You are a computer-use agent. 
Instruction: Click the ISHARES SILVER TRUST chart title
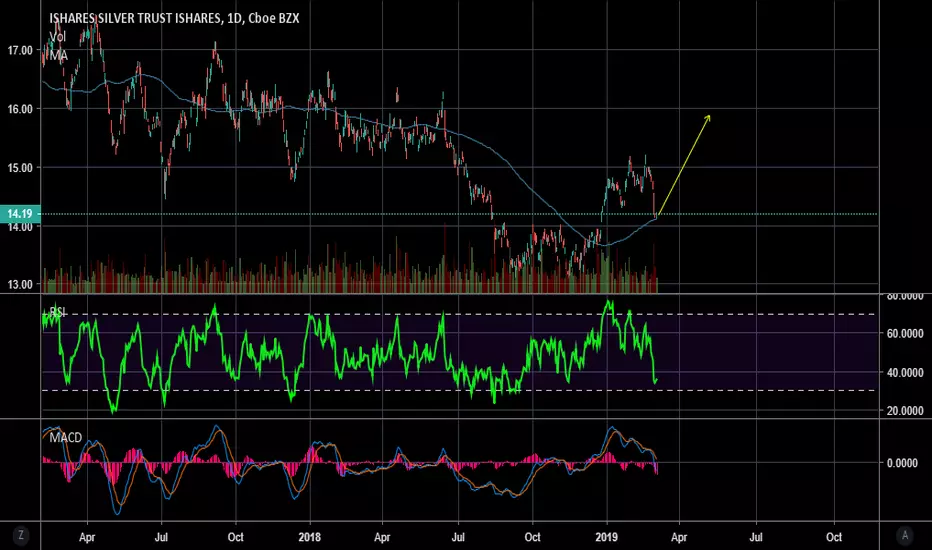click(174, 18)
